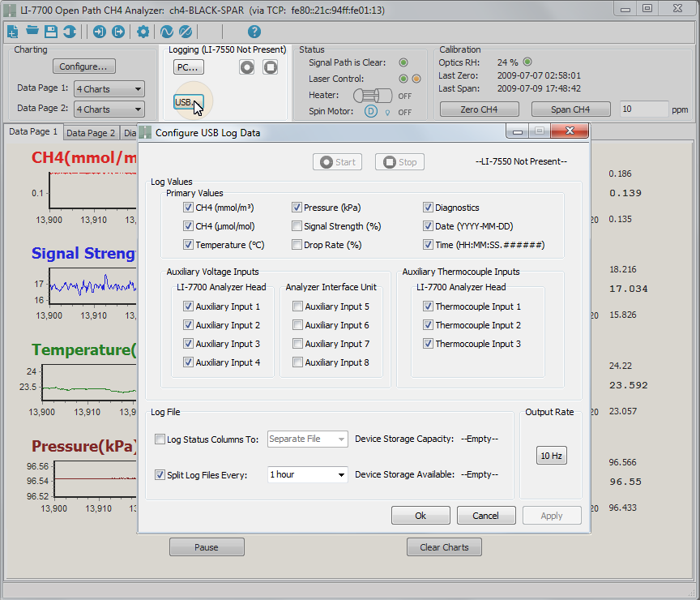Pause the charts with the Pause button

coord(207,547)
